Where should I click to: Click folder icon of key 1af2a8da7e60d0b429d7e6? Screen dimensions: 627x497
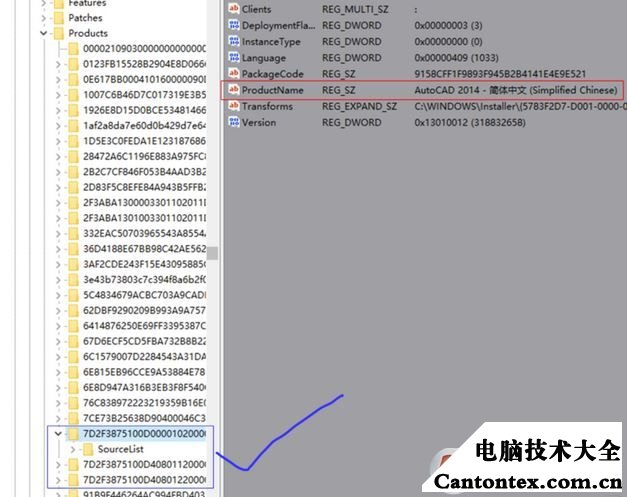tap(73, 126)
